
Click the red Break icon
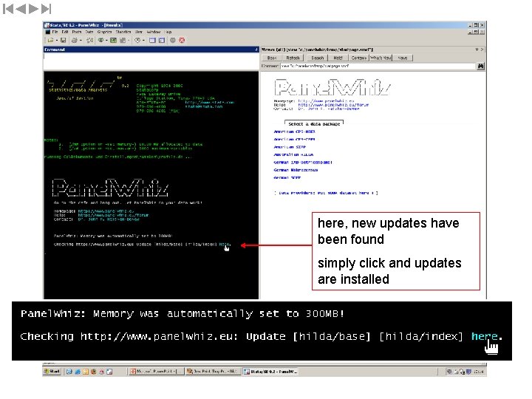pos(182,41)
